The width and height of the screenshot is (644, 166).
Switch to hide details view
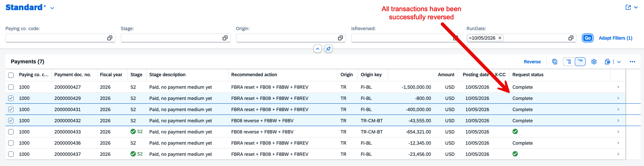click(x=580, y=62)
